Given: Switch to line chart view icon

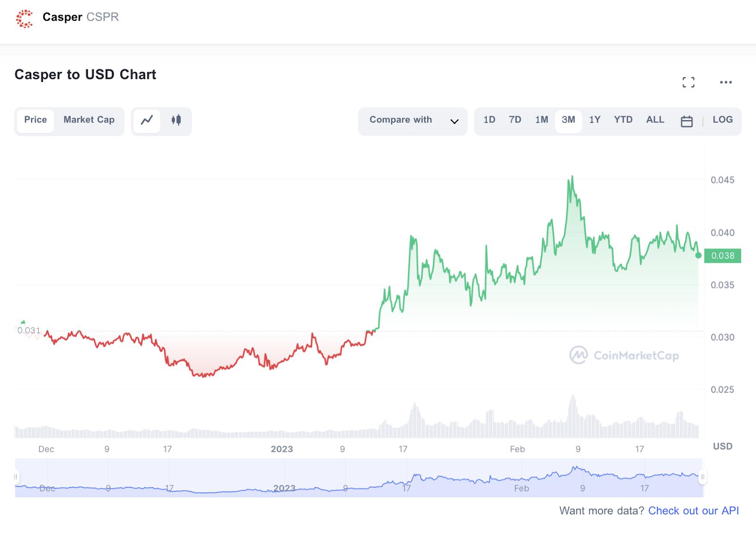Looking at the screenshot, I should [147, 120].
